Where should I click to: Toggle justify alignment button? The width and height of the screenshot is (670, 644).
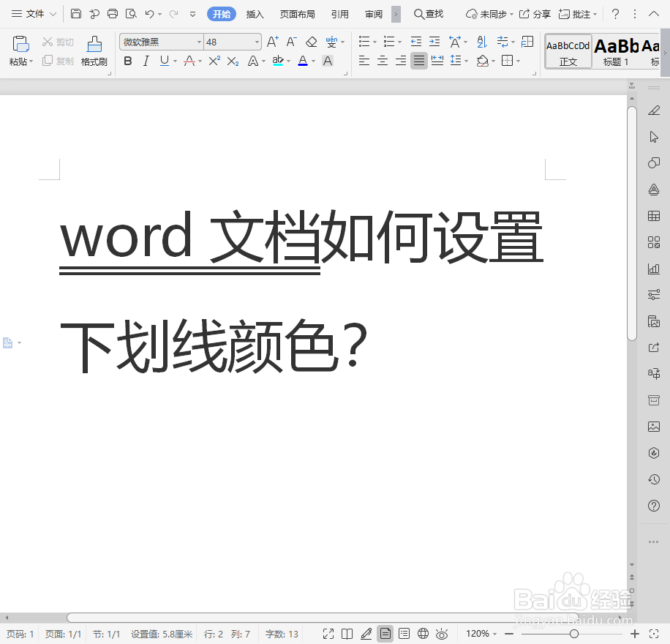[x=419, y=61]
